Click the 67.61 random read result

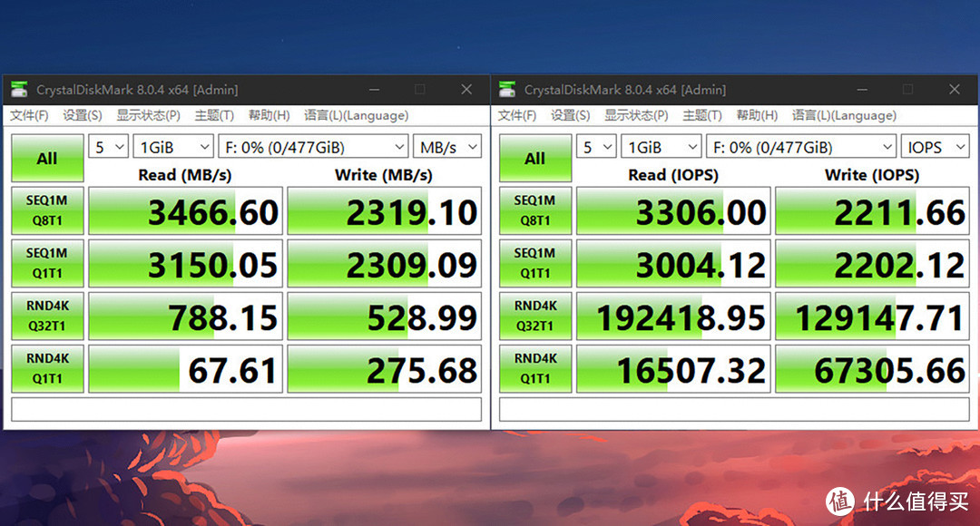[x=186, y=369]
